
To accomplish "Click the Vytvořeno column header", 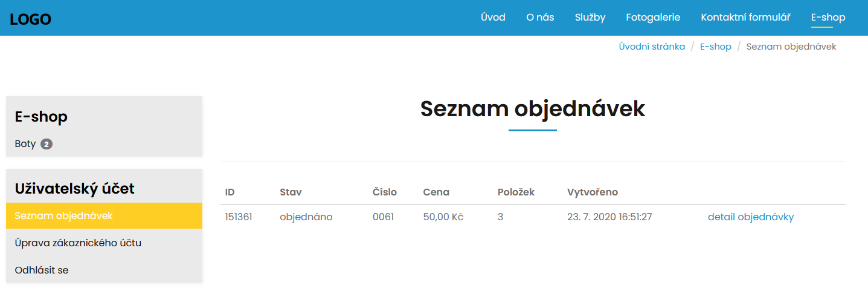I will tap(592, 192).
